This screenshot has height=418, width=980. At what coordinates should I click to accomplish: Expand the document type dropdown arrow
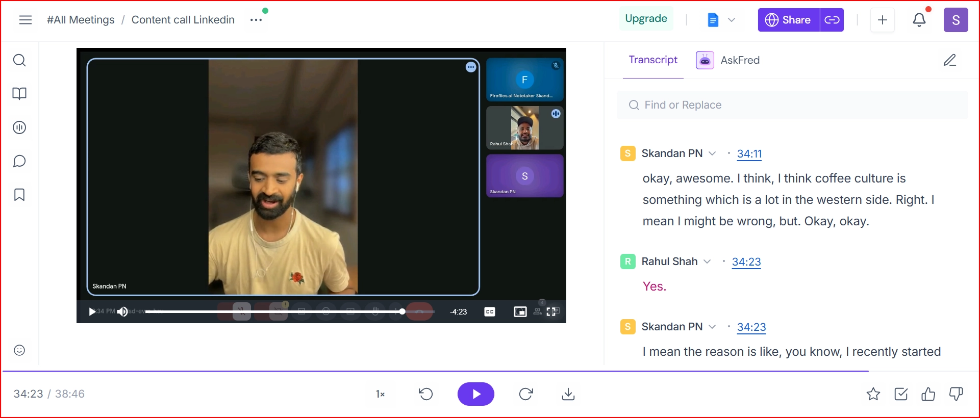pyautogui.click(x=731, y=20)
